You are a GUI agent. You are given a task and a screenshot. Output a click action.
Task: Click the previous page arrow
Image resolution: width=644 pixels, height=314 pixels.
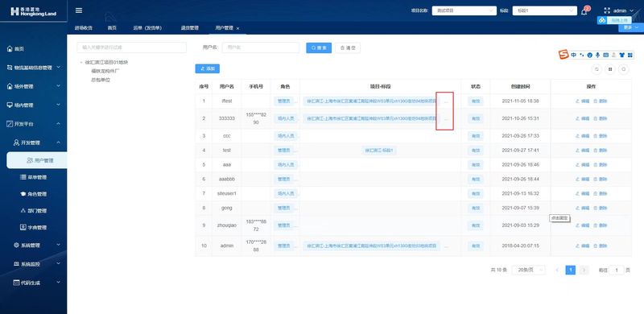[x=557, y=270]
